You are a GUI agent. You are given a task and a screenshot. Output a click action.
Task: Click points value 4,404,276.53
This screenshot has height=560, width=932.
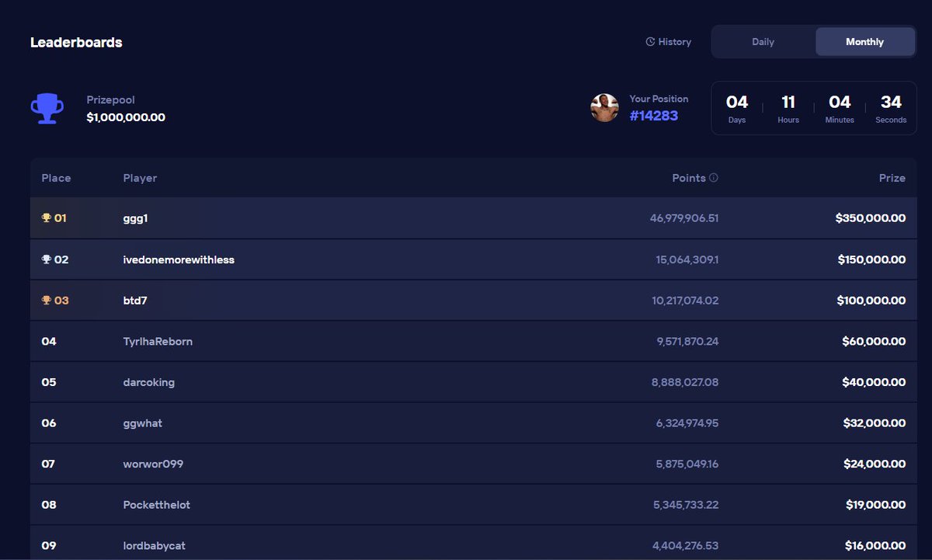686,545
